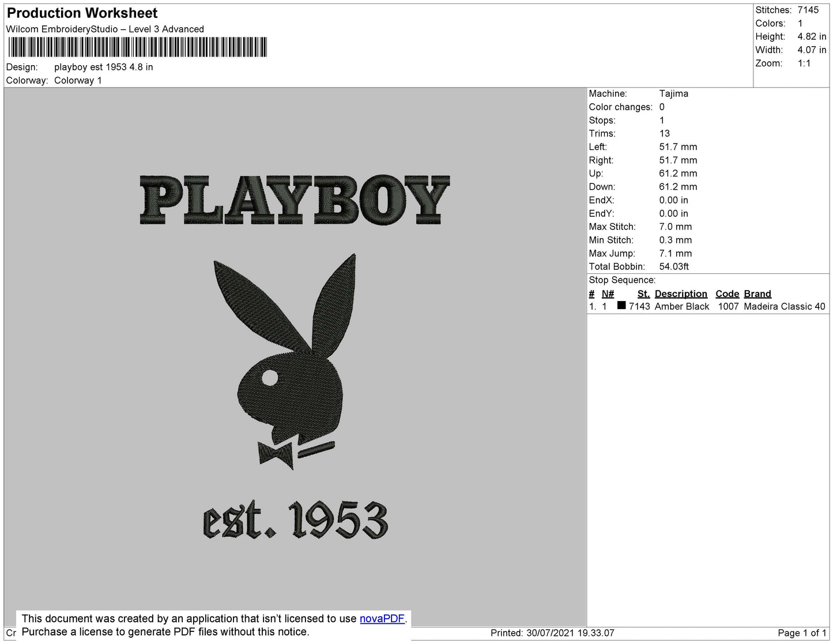Select the Trims value 13
This screenshot has height=644, width=833.
coord(665,133)
